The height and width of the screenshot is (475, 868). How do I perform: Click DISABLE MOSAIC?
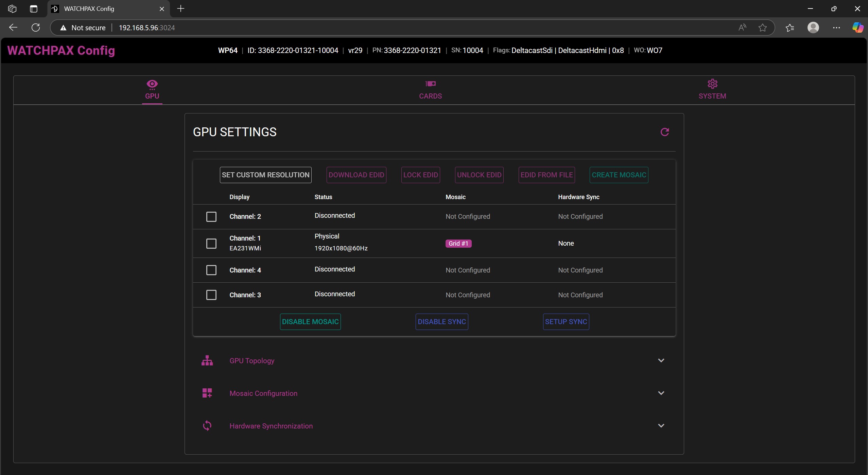310,321
